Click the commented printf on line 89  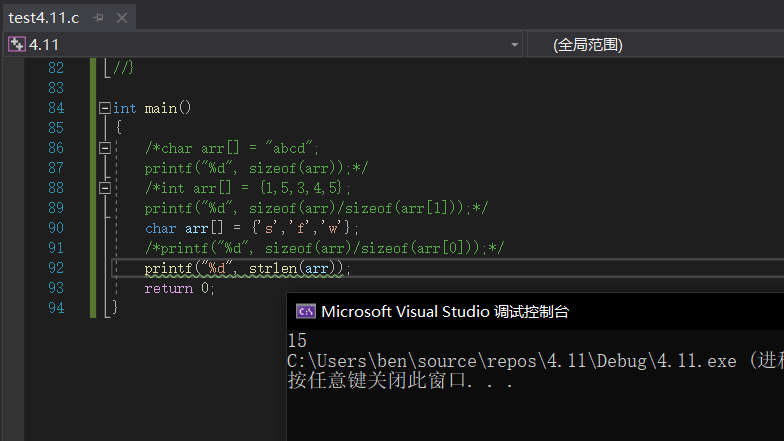click(316, 208)
